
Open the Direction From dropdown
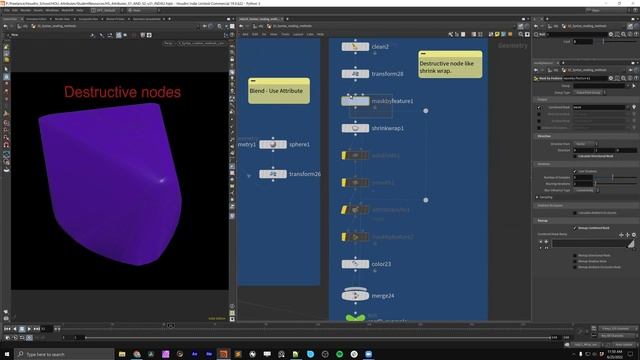click(585, 144)
